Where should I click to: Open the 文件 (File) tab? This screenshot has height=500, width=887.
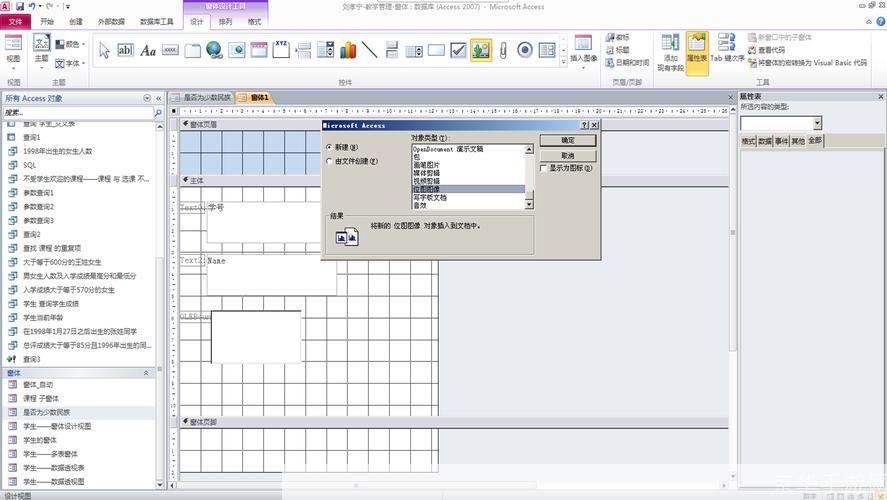pyautogui.click(x=16, y=21)
